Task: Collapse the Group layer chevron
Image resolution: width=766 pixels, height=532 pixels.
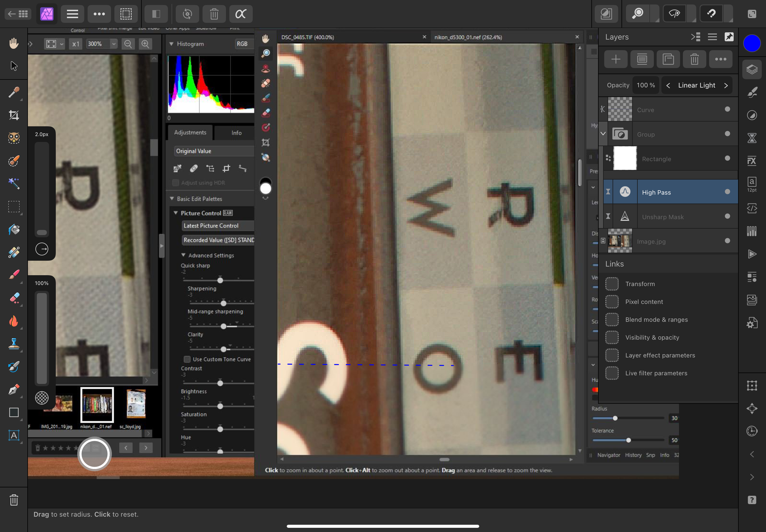Action: 603,134
